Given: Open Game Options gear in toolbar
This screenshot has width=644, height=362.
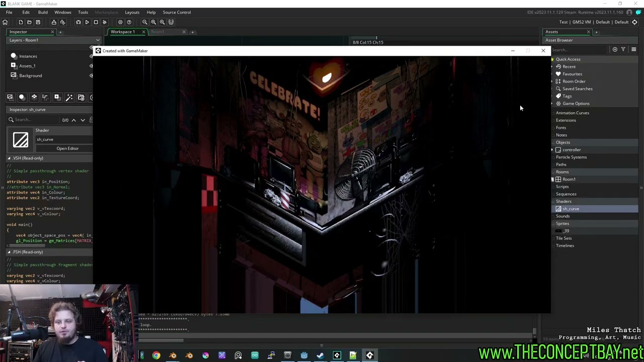Looking at the screenshot, I should (120, 22).
